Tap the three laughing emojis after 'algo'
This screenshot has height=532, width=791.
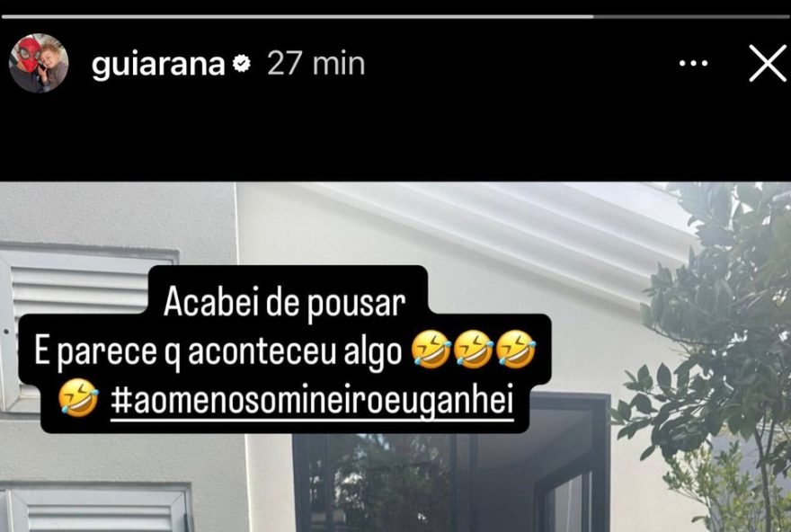click(474, 350)
